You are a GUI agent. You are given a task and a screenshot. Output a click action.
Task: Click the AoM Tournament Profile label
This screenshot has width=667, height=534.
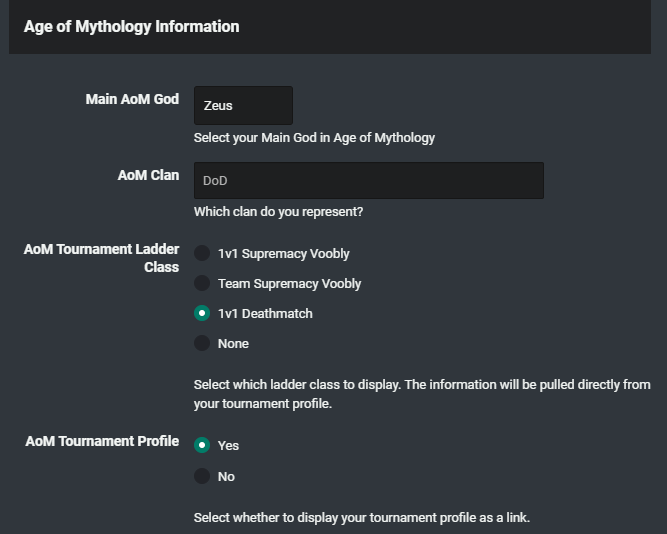pos(102,441)
